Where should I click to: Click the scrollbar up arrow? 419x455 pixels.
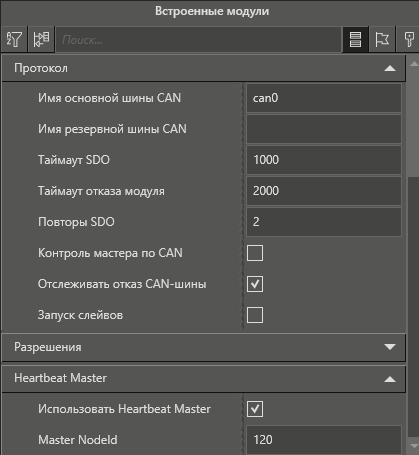414,63
